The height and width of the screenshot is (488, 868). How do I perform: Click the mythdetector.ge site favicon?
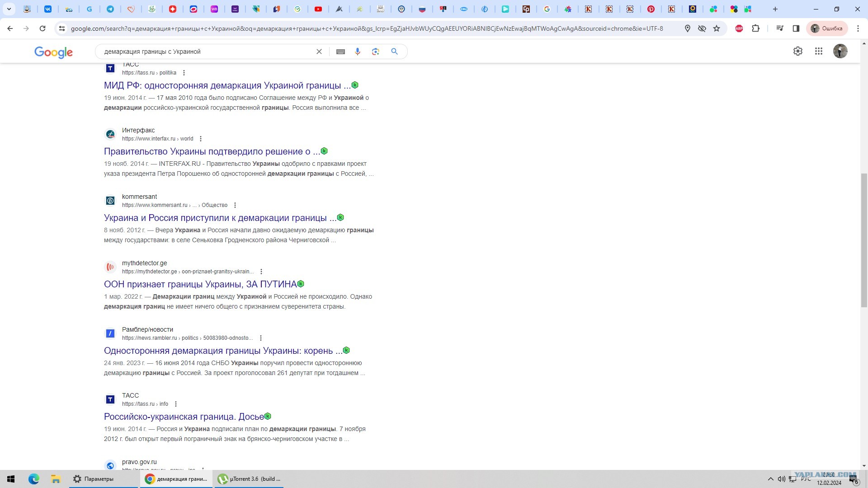[110, 267]
